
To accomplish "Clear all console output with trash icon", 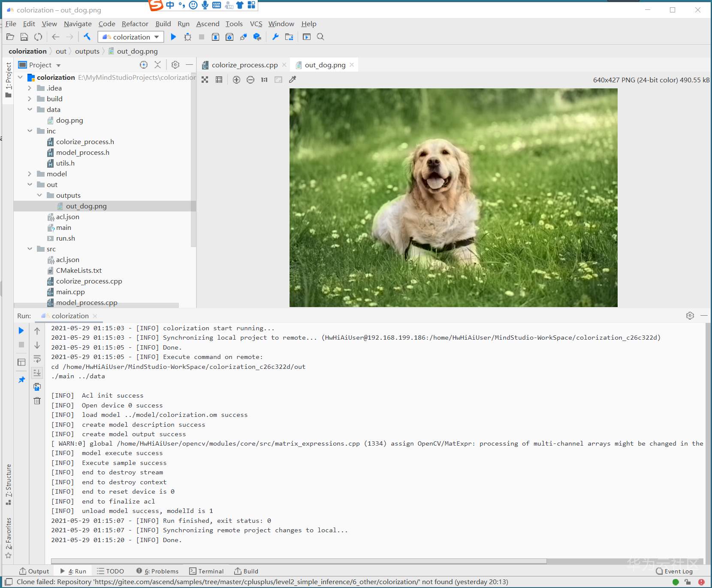I will [37, 401].
